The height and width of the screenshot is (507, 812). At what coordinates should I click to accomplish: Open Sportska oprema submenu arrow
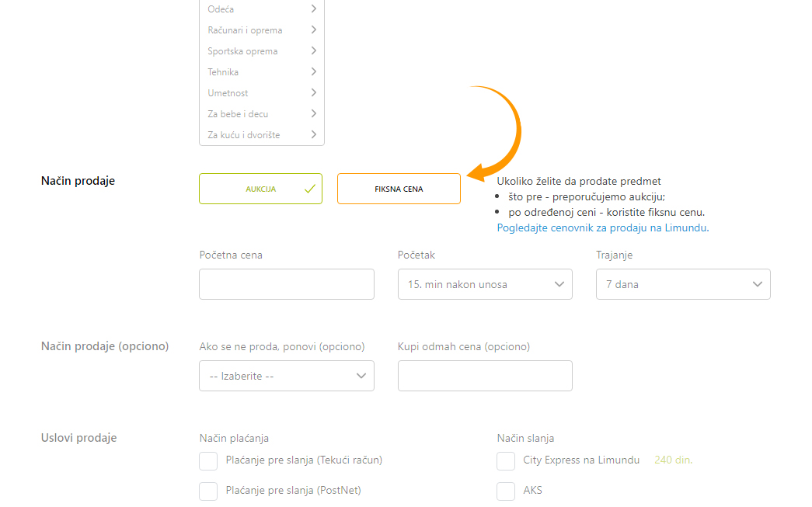(313, 50)
